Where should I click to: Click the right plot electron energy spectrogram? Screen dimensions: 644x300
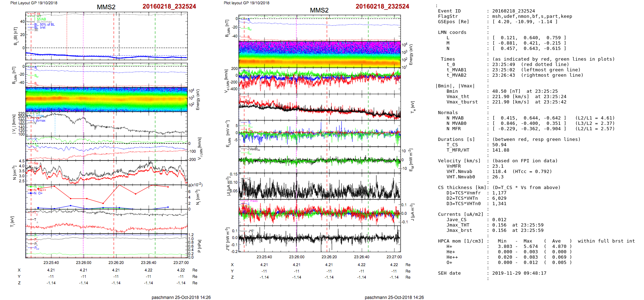pyautogui.click(x=320, y=54)
